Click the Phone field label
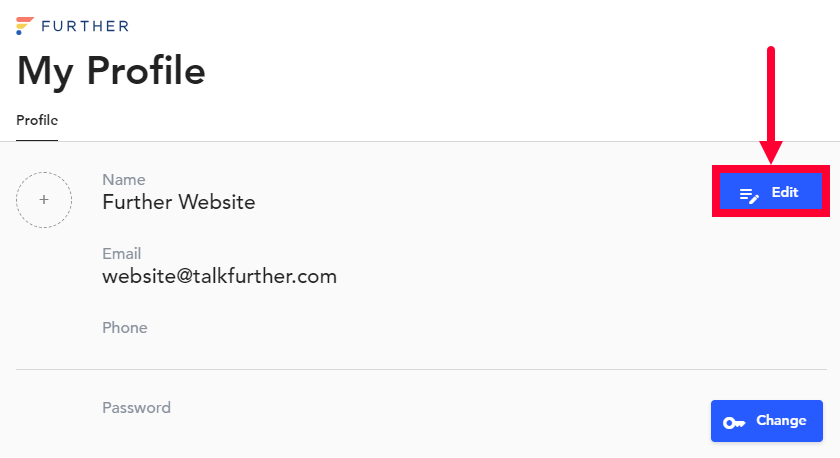840x458 pixels. tap(125, 327)
